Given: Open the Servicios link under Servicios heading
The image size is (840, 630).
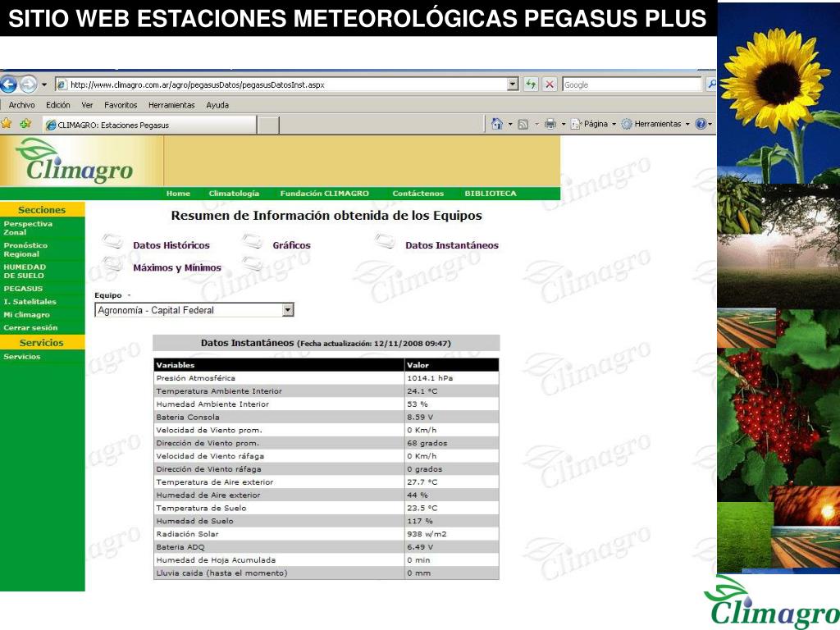Looking at the screenshot, I should click(22, 356).
